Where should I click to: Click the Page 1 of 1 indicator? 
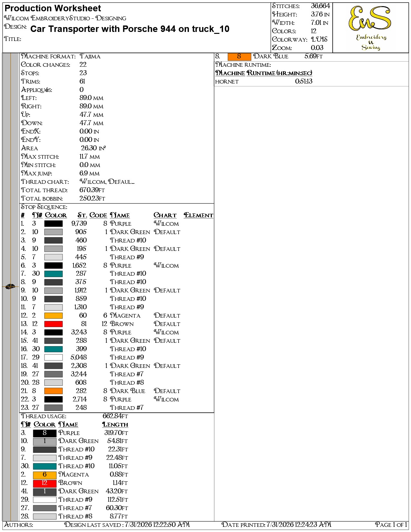point(391,525)
